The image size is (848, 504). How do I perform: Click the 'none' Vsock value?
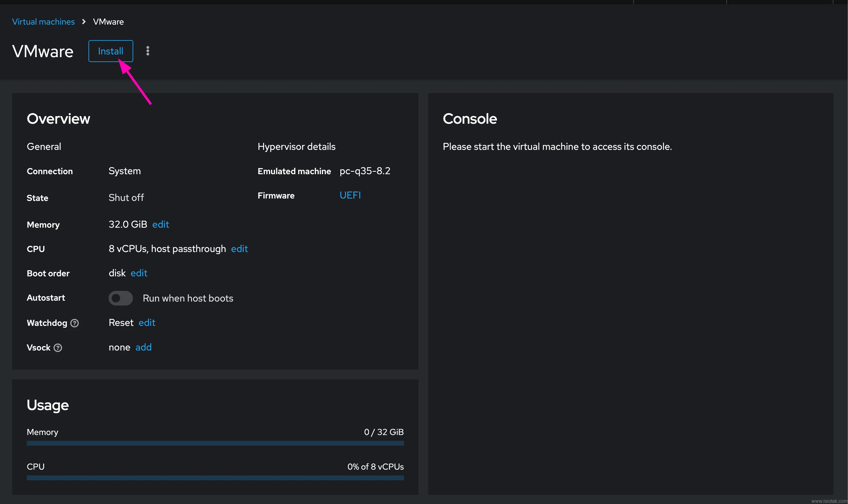(x=120, y=347)
